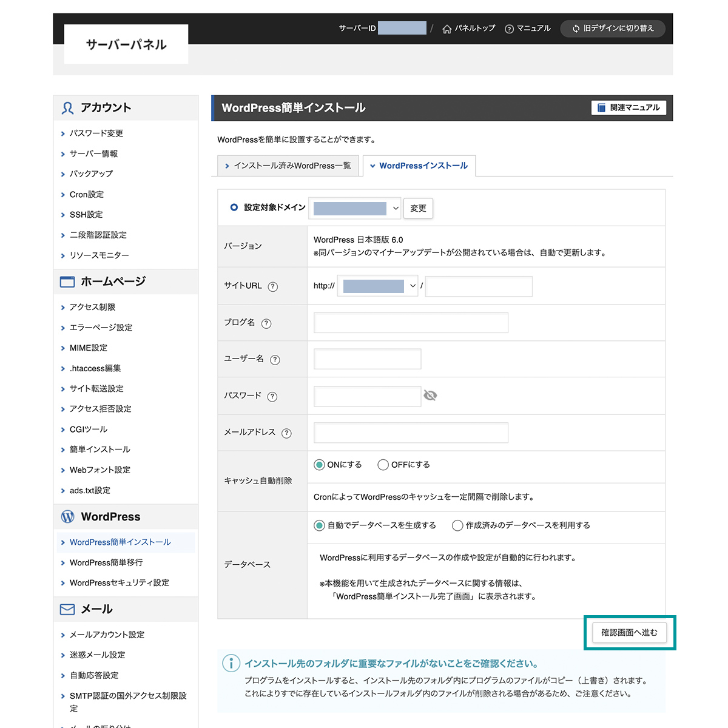Viewport: 728px width, 728px height.
Task: Open Cron設定 in sidebar
Action: 87,195
